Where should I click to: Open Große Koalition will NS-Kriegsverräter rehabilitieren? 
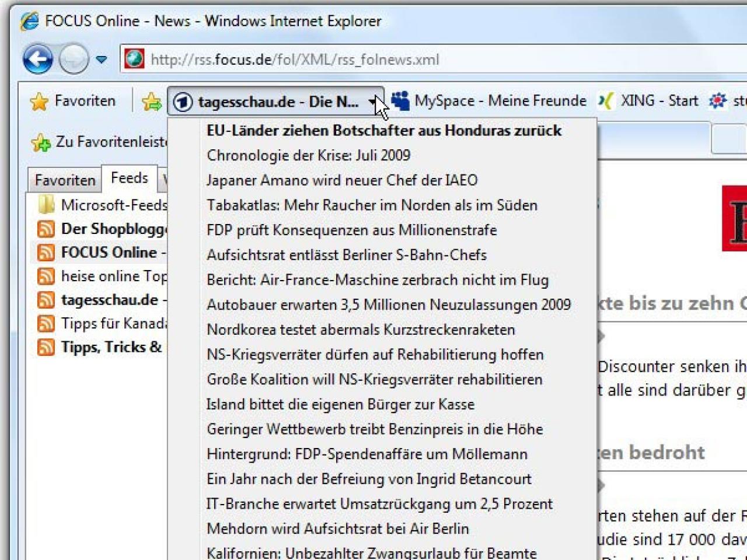coord(383,379)
